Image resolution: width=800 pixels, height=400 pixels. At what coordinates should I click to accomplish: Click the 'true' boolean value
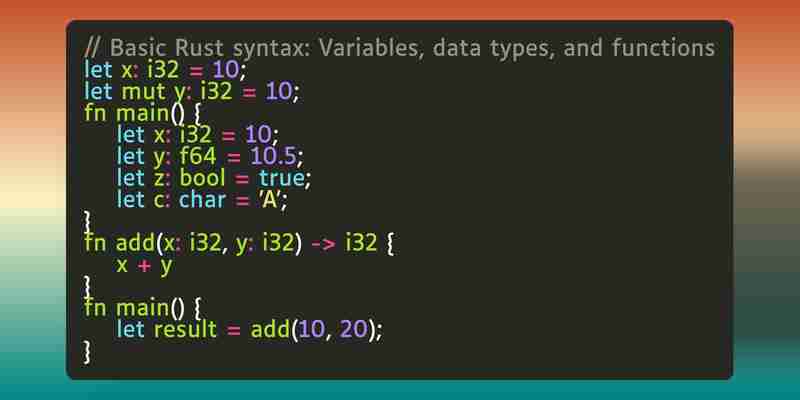coord(281,178)
